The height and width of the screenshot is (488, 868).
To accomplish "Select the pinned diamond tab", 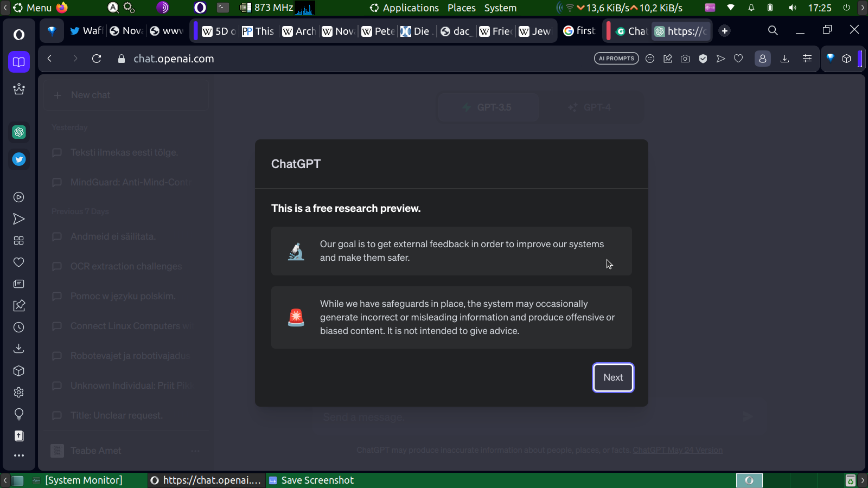I will coord(52,31).
